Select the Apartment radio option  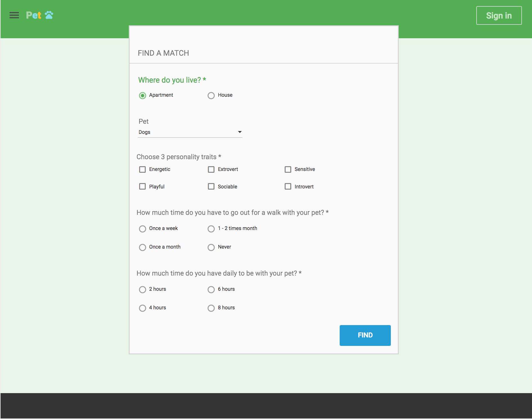(143, 96)
